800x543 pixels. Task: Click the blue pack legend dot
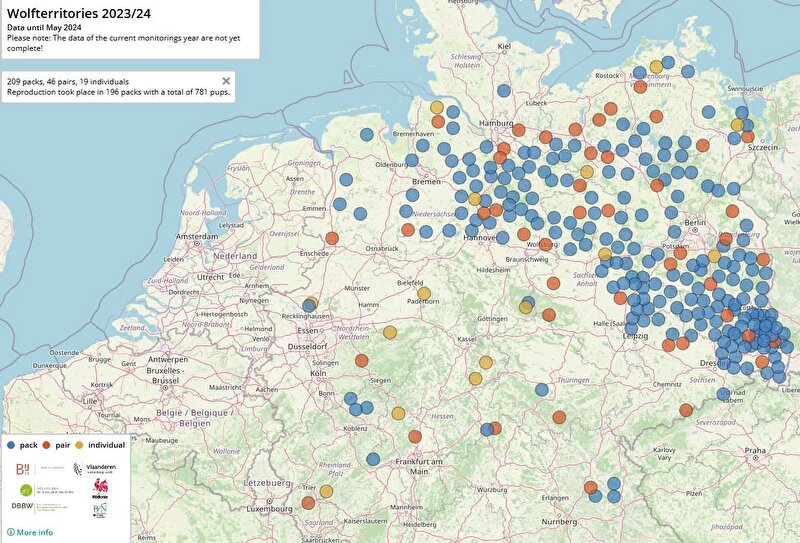tap(9, 444)
